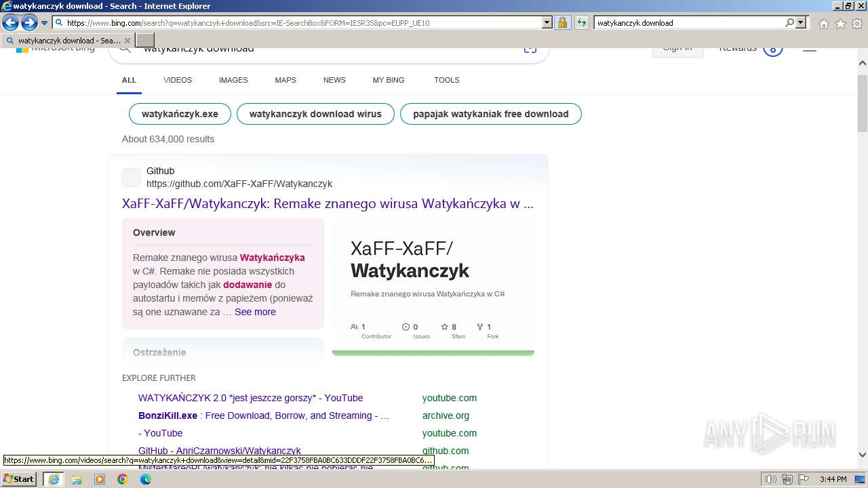The height and width of the screenshot is (488, 868).
Task: Open the 'Ostrzeżenie' section card
Action: (223, 350)
